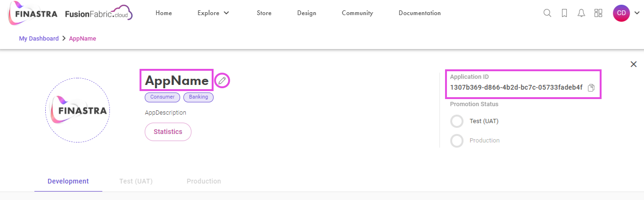Open the notifications bell
Viewport: 644px width, 200px height.
click(581, 13)
